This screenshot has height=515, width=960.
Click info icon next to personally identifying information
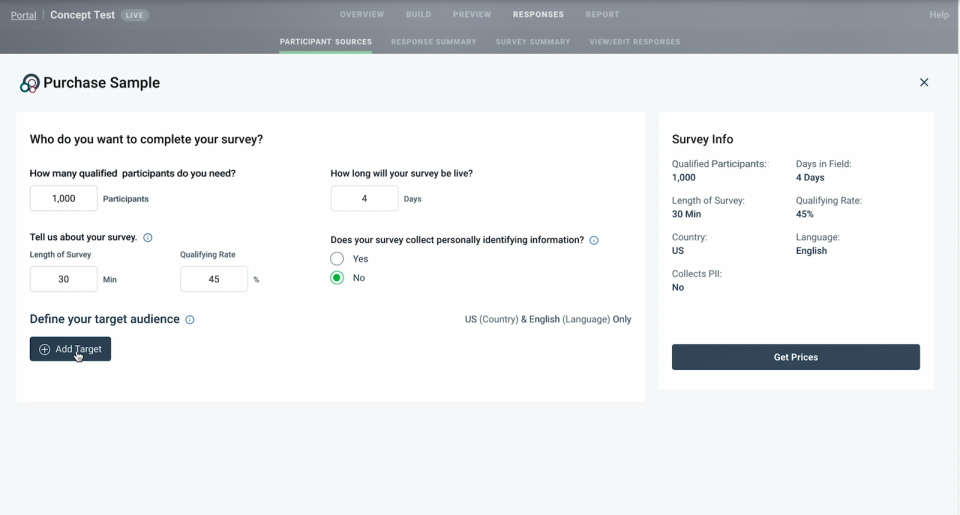[x=594, y=241]
